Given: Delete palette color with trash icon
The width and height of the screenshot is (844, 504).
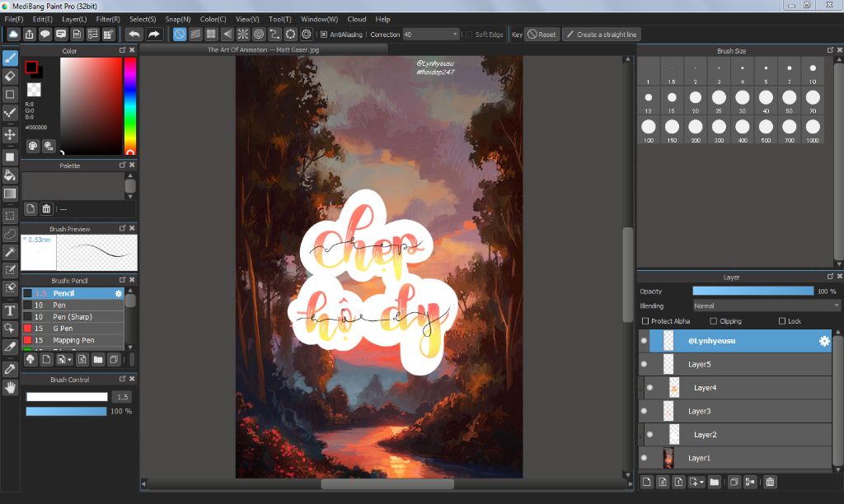Looking at the screenshot, I should click(x=46, y=208).
